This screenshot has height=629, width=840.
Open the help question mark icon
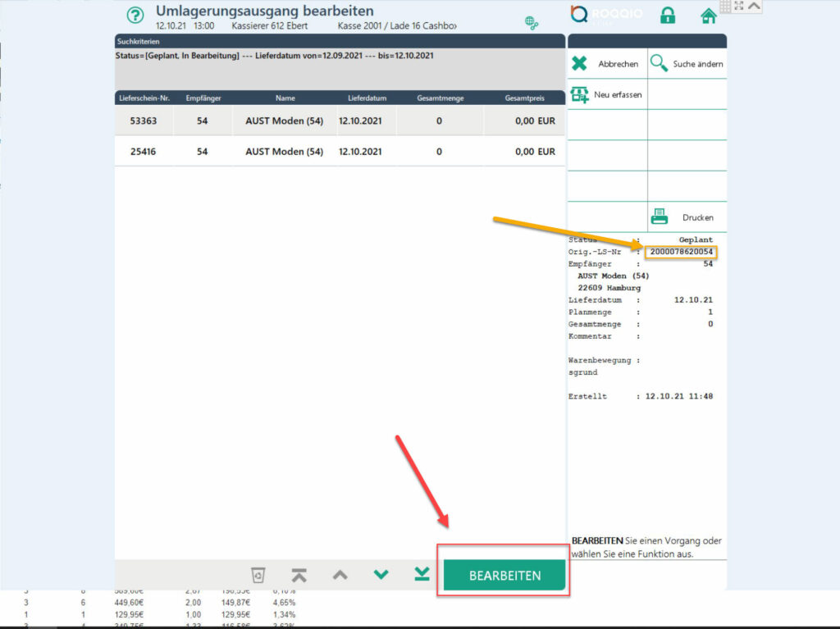[x=135, y=16]
